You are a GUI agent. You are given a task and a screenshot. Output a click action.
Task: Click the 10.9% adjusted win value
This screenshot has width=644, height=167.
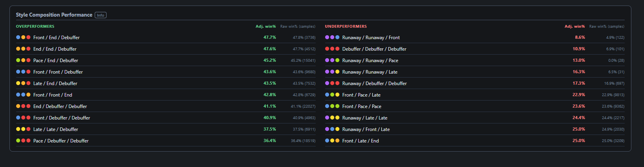point(579,49)
